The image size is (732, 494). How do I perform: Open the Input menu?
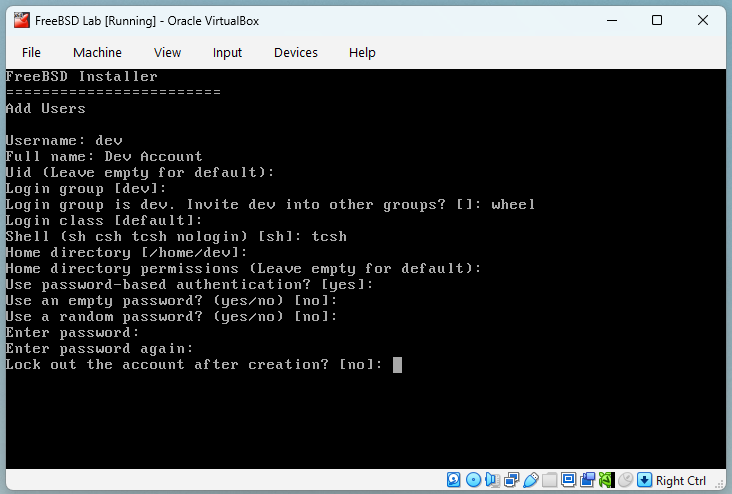click(227, 52)
